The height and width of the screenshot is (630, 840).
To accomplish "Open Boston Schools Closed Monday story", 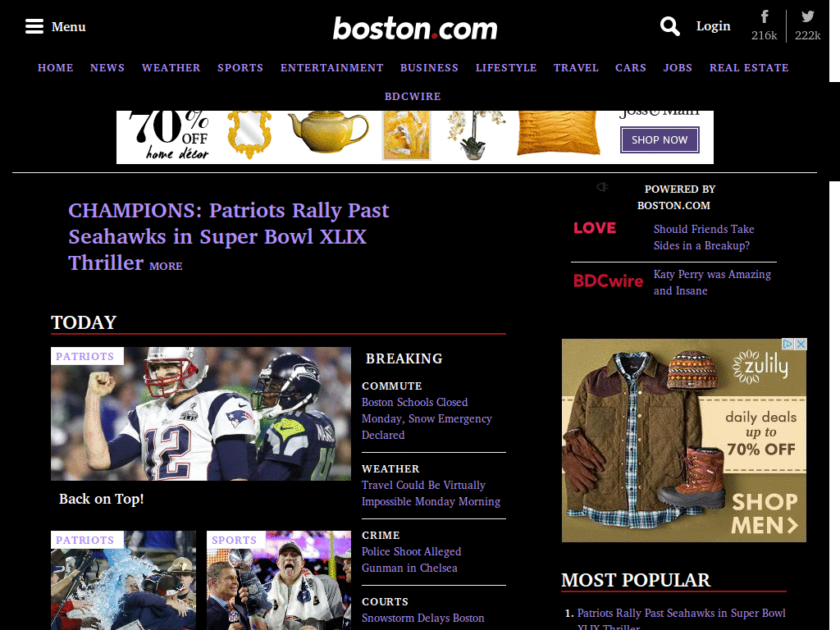I will 427,418.
